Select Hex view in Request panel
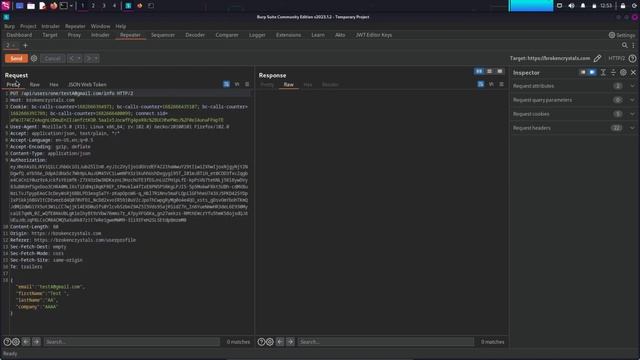 [54, 84]
